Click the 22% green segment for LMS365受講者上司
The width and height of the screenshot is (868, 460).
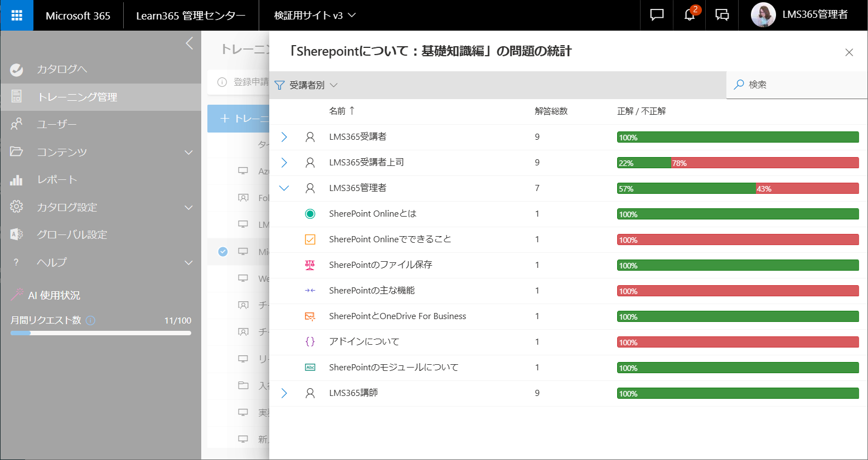644,163
